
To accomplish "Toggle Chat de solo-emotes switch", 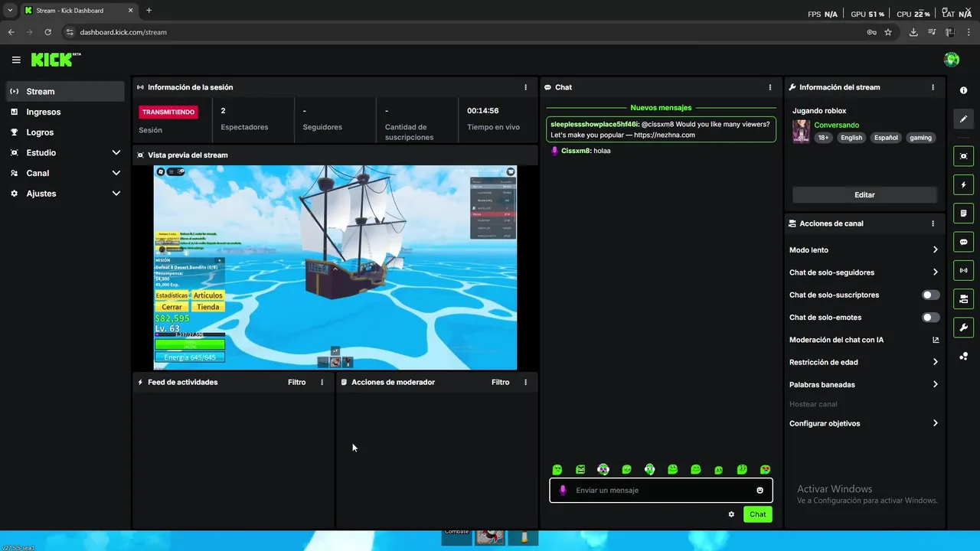I will pos(930,318).
